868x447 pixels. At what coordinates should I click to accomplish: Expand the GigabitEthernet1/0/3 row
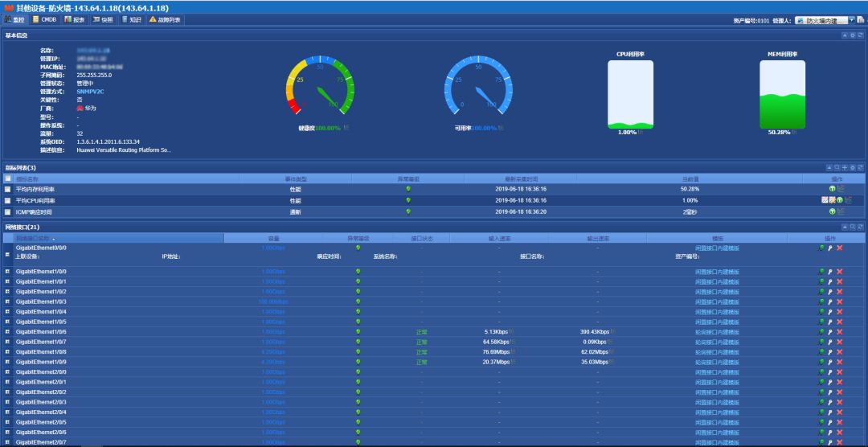point(7,301)
